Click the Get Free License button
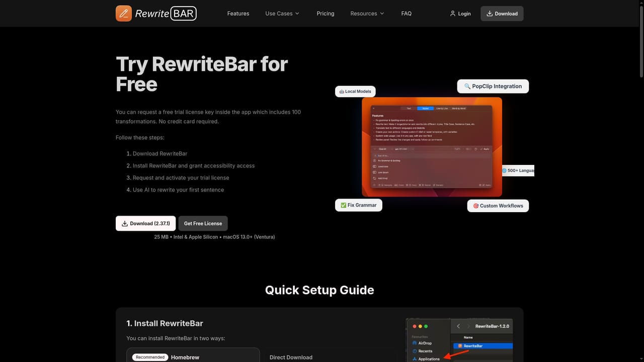The width and height of the screenshot is (644, 362). point(203,223)
